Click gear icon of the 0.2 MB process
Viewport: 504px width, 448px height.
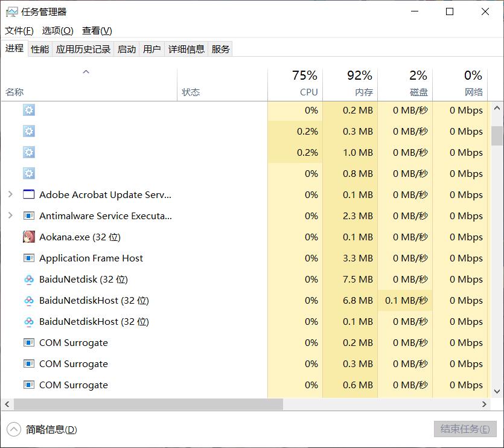(29, 110)
